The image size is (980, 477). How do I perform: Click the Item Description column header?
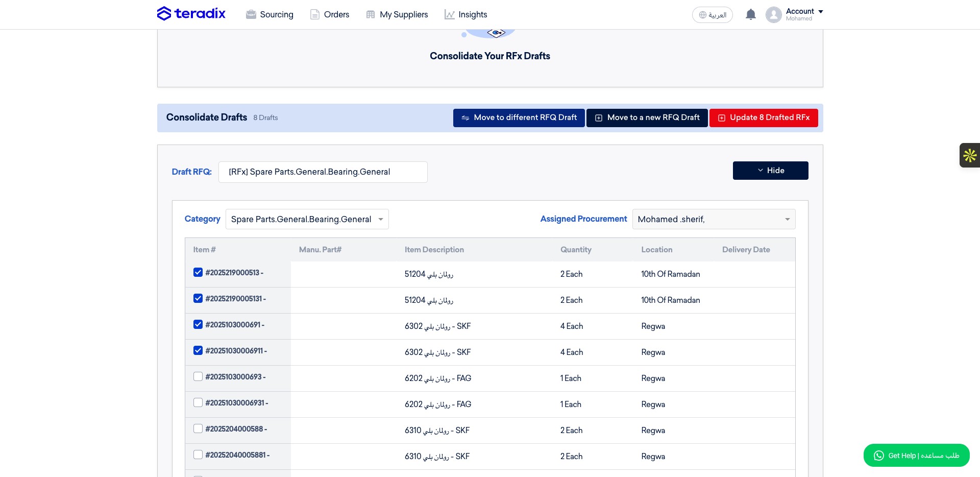tap(434, 250)
